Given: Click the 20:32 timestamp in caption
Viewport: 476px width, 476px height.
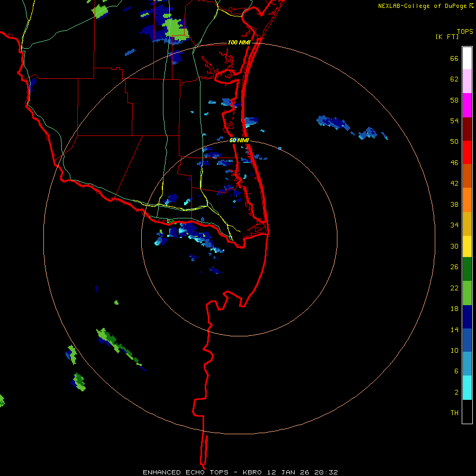Looking at the screenshot, I should point(326,472).
